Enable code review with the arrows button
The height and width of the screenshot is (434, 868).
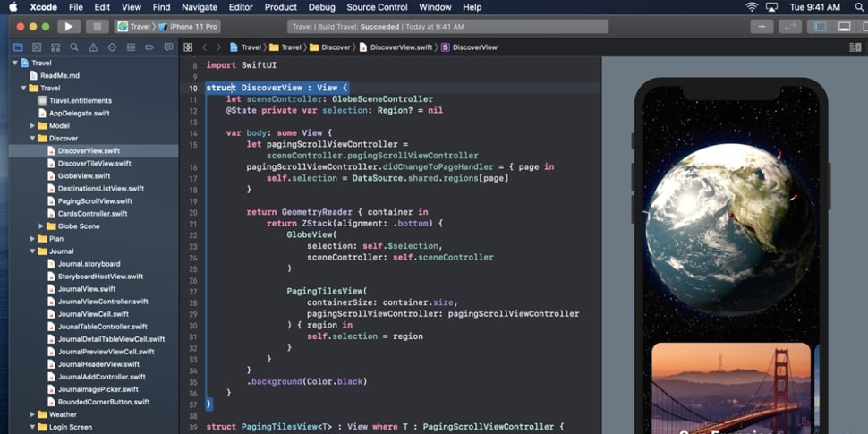(x=790, y=27)
